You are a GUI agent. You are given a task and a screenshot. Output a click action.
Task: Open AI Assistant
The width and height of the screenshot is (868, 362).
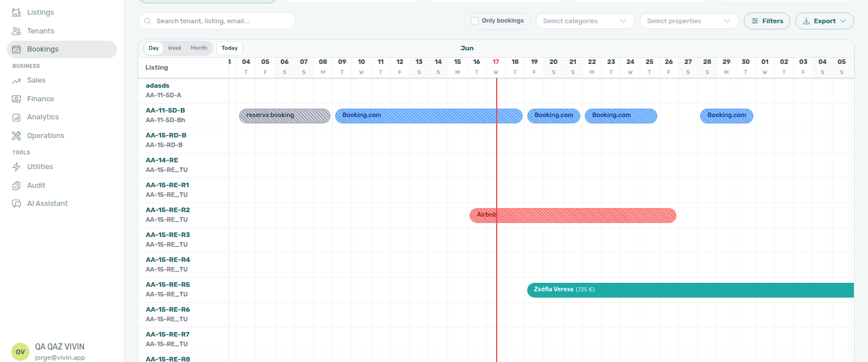[x=62, y=204]
